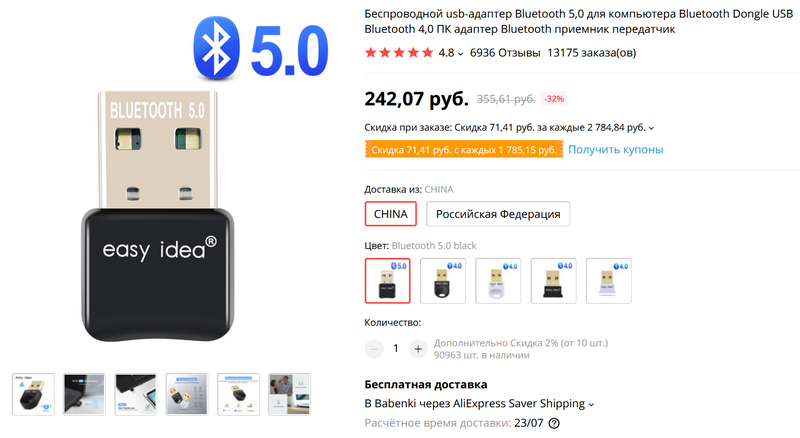The image size is (800, 438).
Task: Click the quantity input field
Action: pyautogui.click(x=396, y=349)
